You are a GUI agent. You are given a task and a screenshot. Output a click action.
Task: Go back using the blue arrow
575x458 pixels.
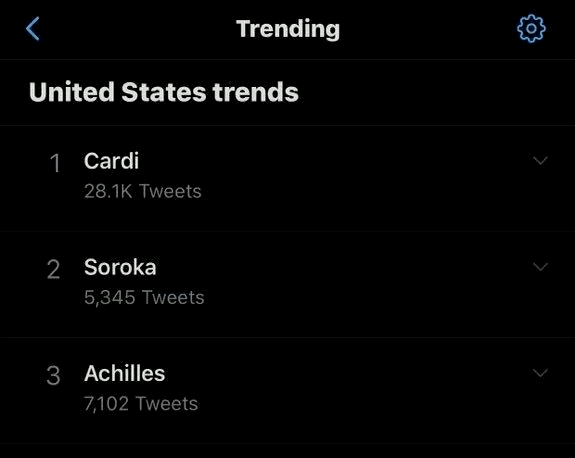pos(33,29)
